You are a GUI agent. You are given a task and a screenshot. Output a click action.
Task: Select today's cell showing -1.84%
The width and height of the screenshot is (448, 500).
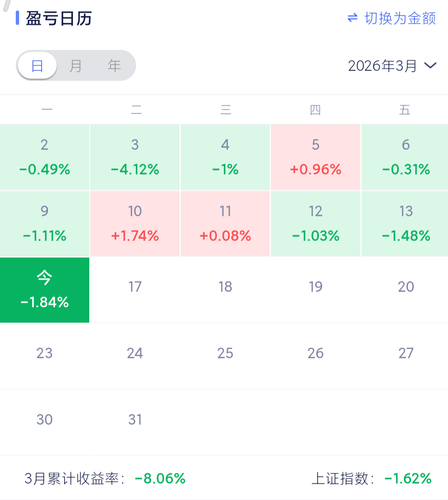45,290
